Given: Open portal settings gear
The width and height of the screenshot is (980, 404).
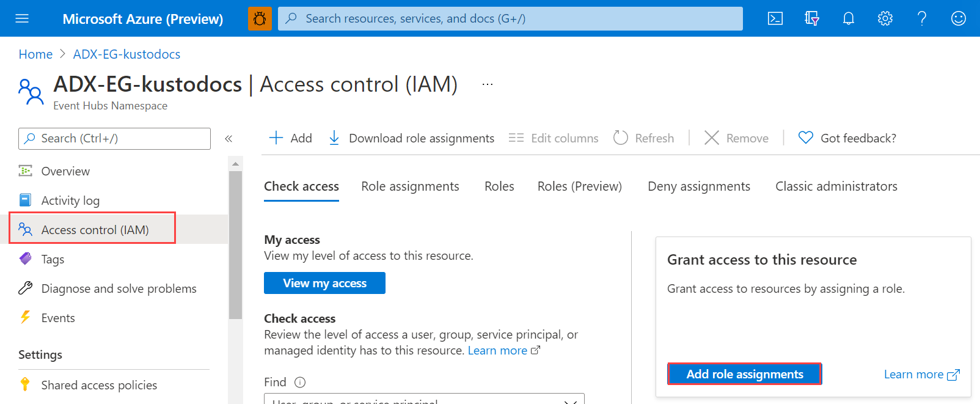Looking at the screenshot, I should pyautogui.click(x=885, y=18).
